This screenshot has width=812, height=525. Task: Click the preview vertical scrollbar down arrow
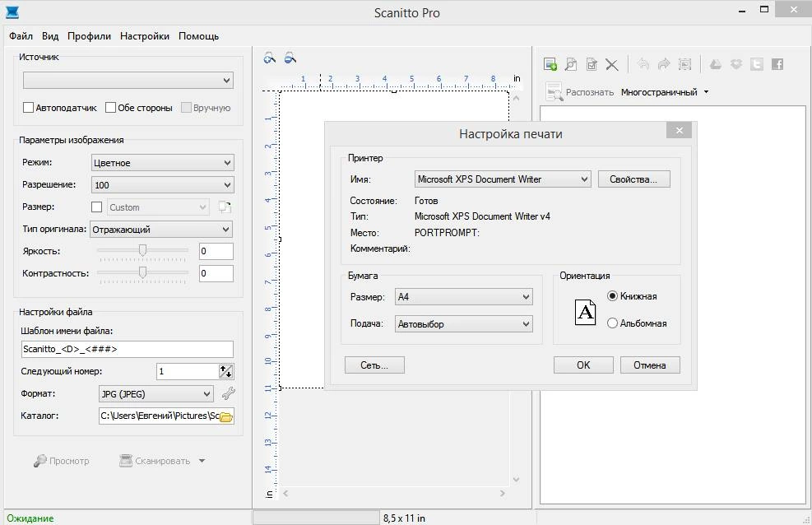(x=517, y=480)
